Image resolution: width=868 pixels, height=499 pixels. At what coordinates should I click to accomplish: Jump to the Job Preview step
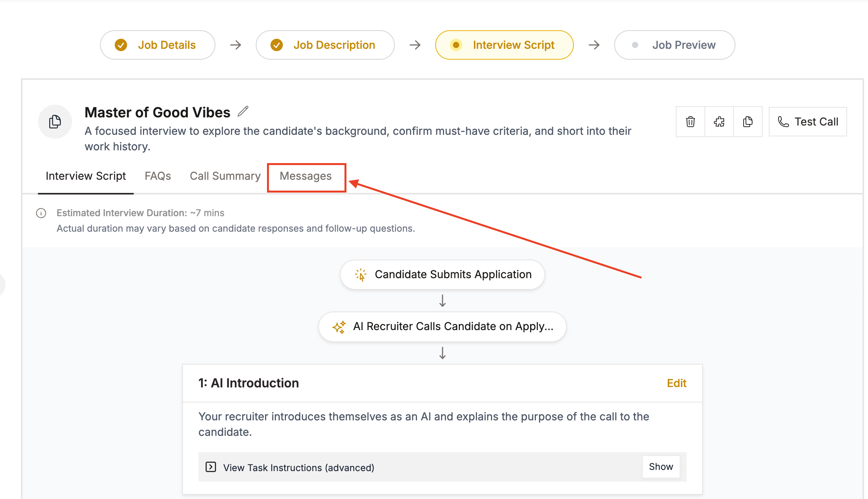[675, 45]
